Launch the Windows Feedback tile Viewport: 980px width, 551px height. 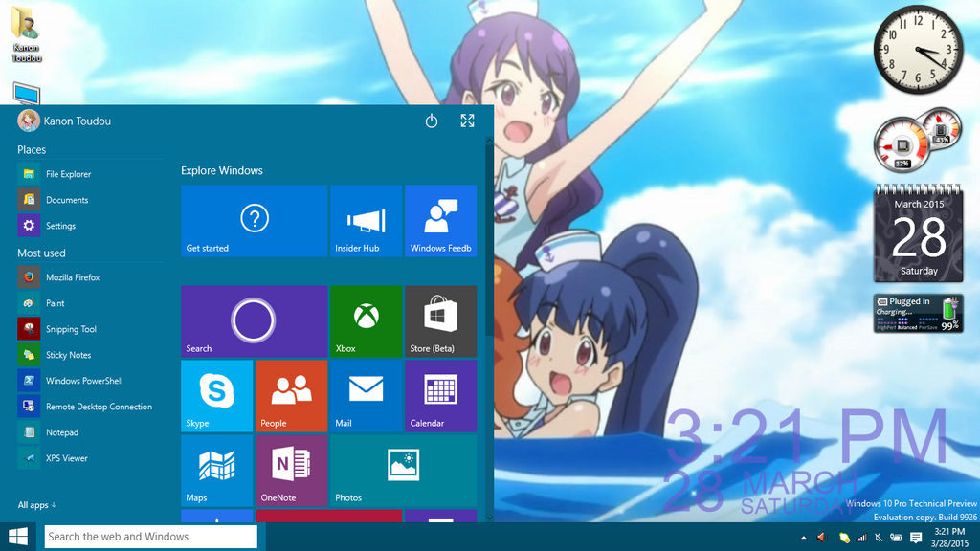click(440, 221)
